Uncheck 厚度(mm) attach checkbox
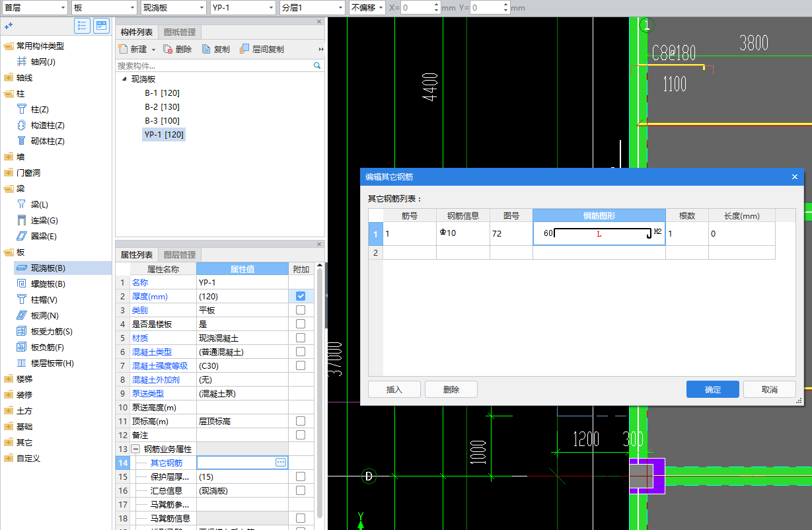812x530 pixels. pos(301,296)
